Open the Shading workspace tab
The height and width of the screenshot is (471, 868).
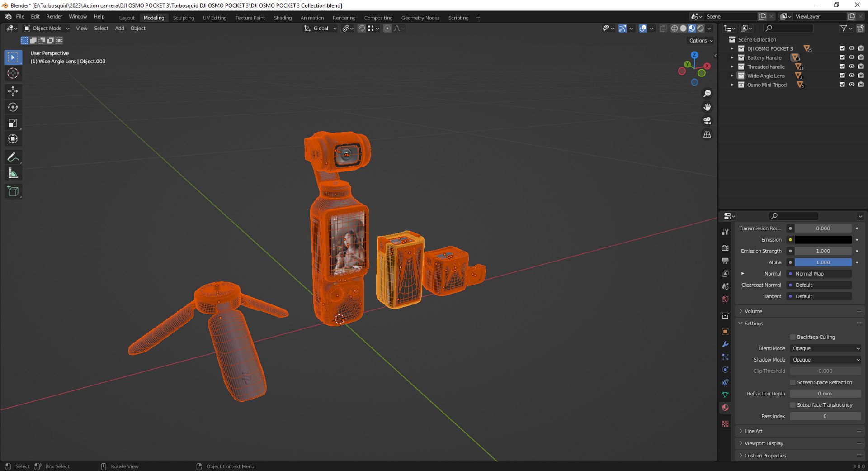coord(283,18)
